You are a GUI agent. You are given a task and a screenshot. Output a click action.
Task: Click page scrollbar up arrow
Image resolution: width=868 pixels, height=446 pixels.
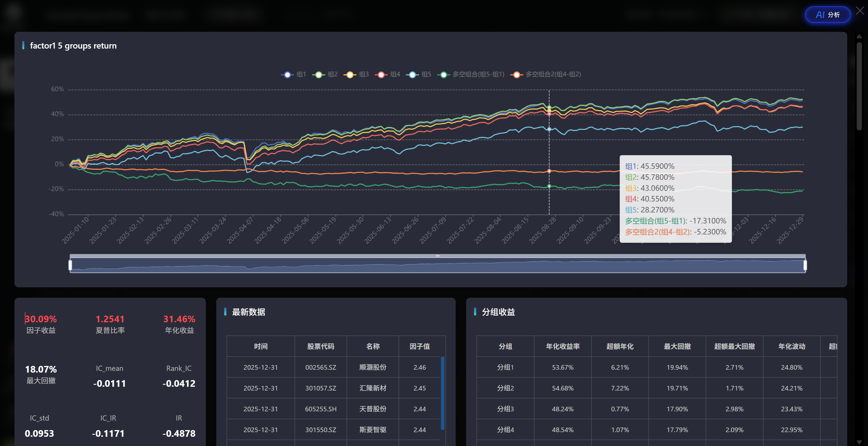pos(859,36)
